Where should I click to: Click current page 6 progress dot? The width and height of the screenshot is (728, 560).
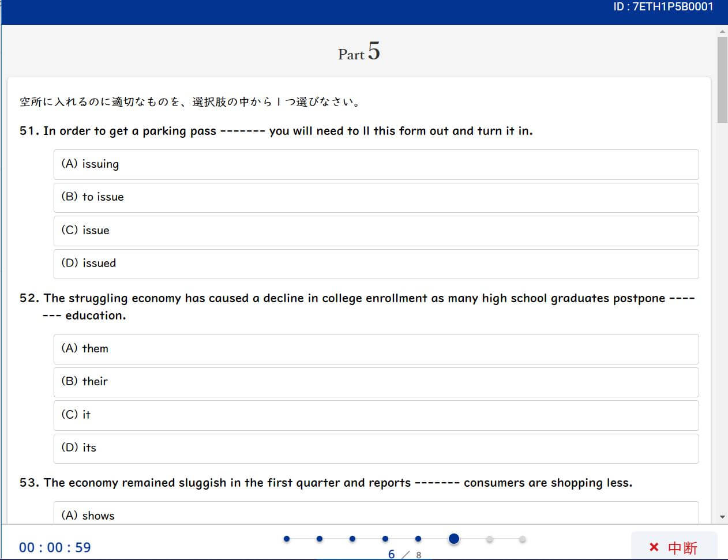coord(454,539)
